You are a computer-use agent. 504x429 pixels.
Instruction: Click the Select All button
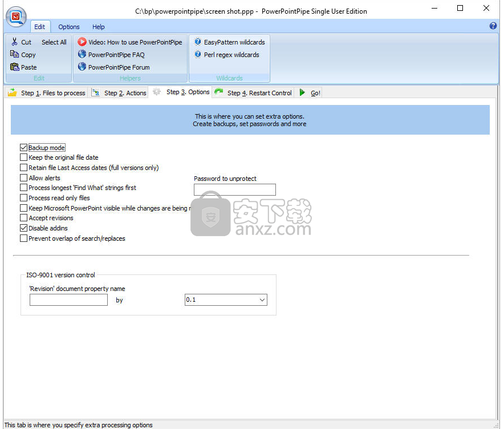point(54,42)
